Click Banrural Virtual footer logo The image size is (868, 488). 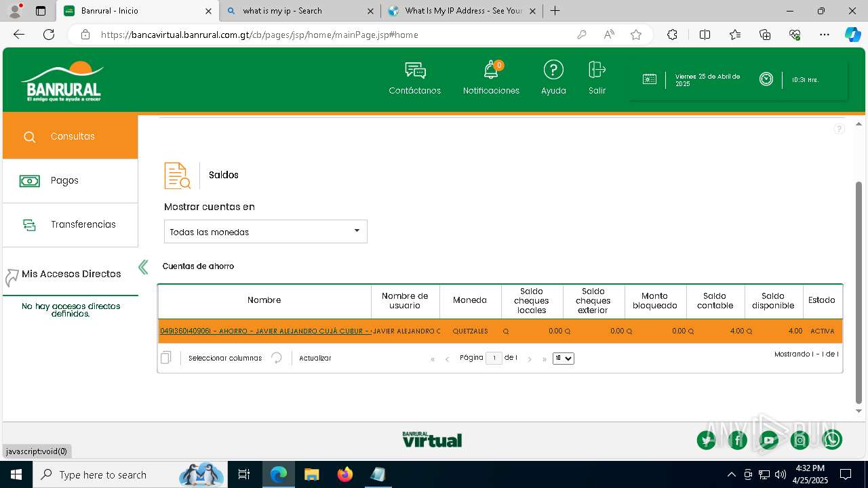click(432, 439)
